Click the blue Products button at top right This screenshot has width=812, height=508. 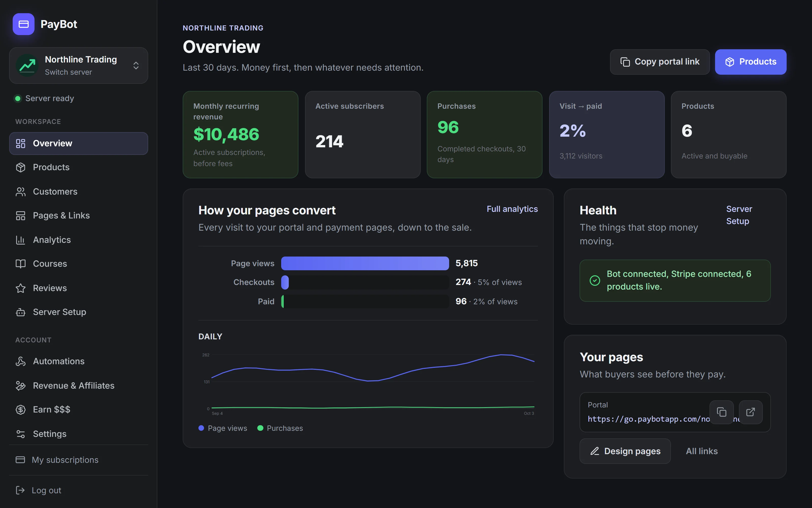click(x=751, y=62)
